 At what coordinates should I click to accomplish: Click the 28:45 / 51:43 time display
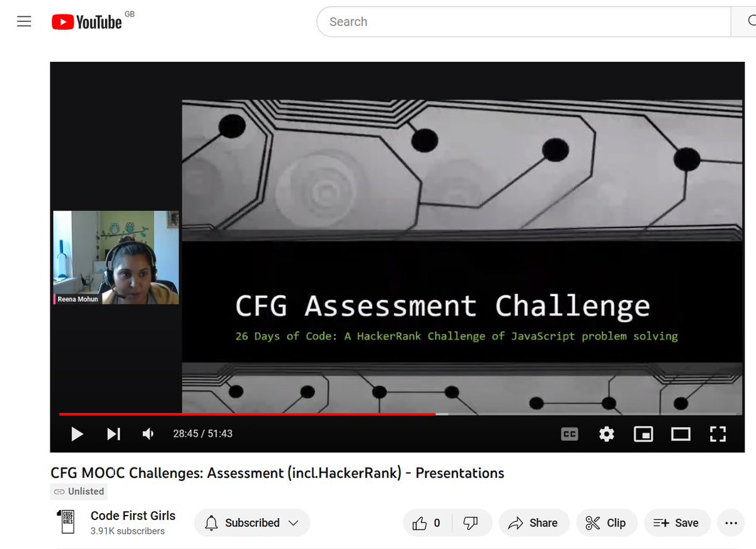(x=203, y=434)
